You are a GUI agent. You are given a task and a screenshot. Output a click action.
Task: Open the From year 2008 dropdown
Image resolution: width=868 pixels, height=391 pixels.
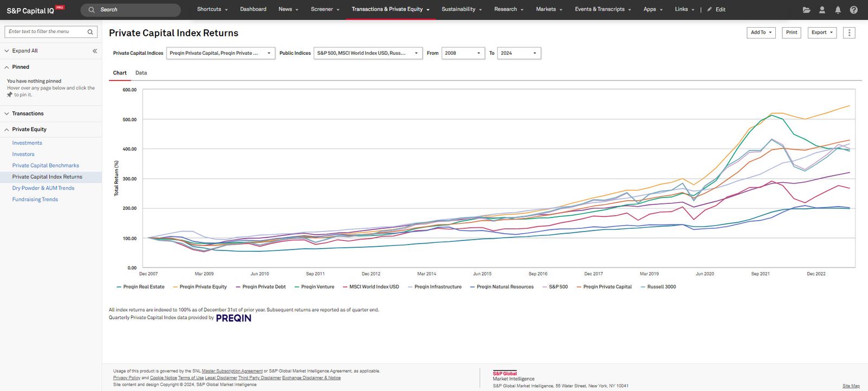[463, 53]
